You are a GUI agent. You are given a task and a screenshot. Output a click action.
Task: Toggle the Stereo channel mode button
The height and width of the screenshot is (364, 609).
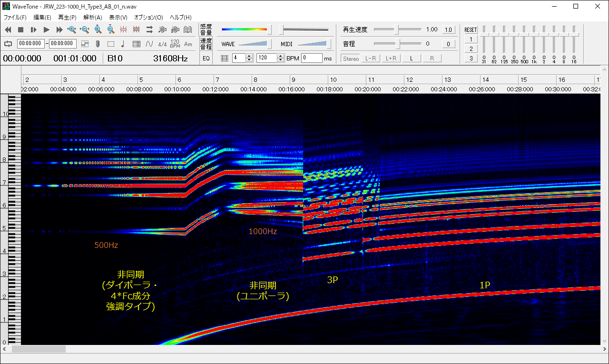(x=351, y=59)
